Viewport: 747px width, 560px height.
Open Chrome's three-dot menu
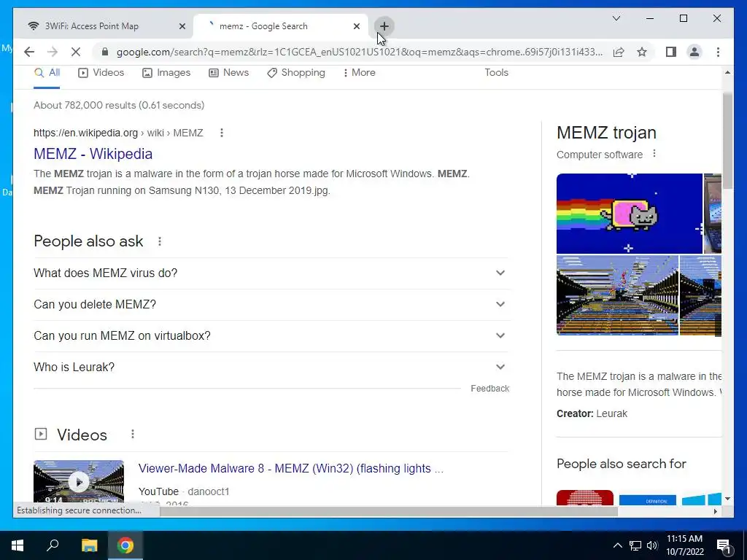(718, 52)
